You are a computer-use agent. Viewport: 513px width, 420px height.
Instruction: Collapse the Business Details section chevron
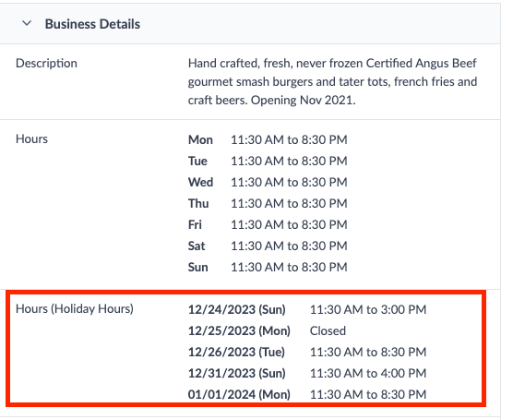[x=27, y=24]
